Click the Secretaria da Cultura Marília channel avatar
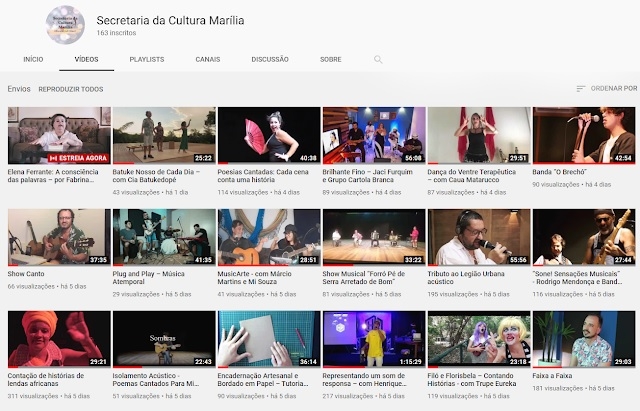This screenshot has height=411, width=640. (x=65, y=24)
